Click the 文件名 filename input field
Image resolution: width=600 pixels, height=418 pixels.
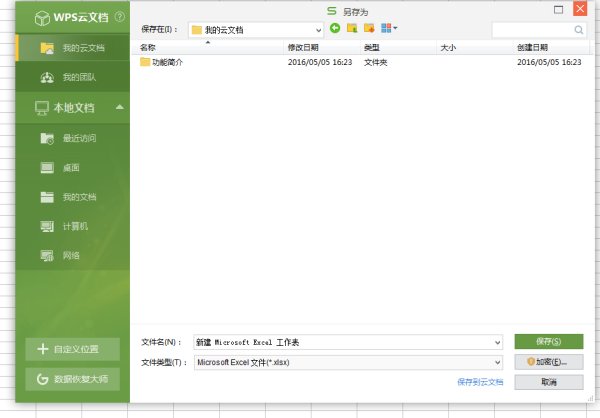tap(343, 342)
